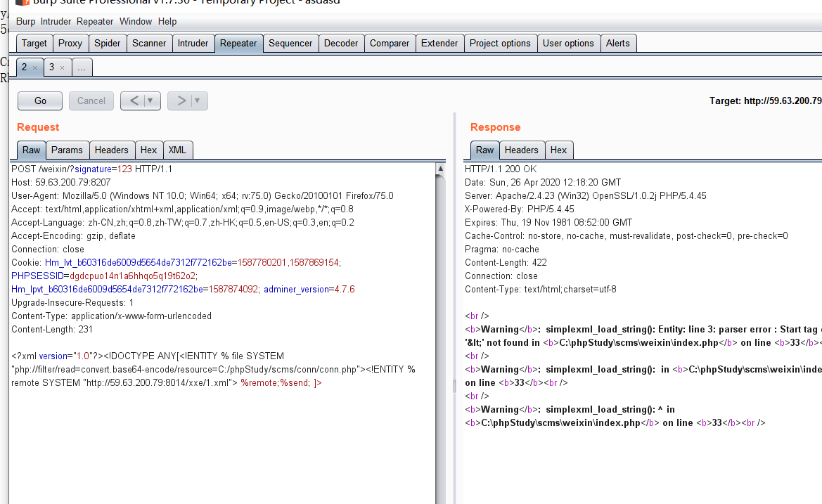Switch to the Comparer tab
The width and height of the screenshot is (822, 504).
point(390,44)
